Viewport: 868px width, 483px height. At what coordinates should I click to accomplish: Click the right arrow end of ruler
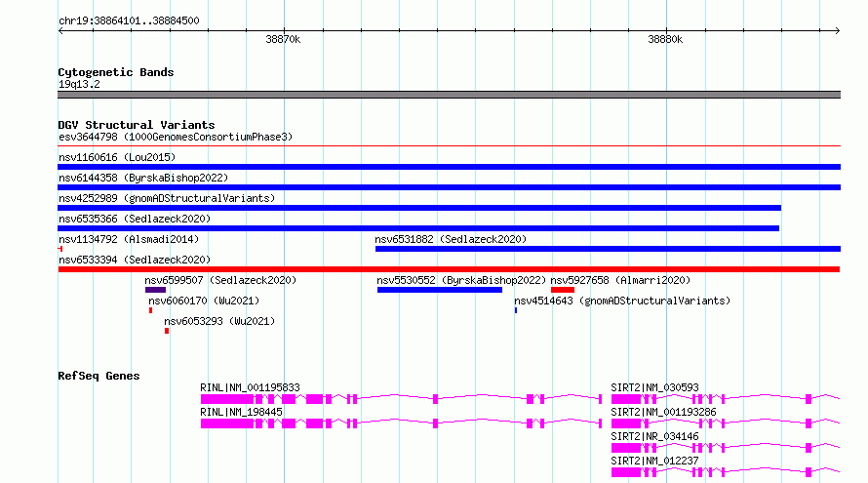pyautogui.click(x=837, y=31)
